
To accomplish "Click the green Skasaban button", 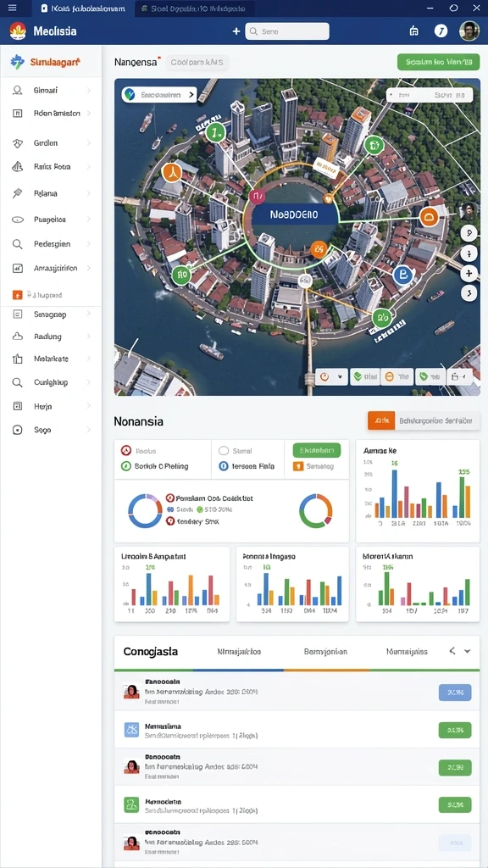I will tap(317, 450).
